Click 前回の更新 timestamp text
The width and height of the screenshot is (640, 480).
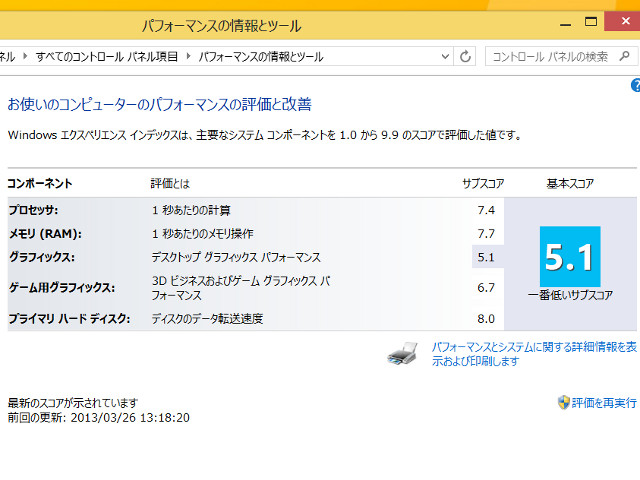click(99, 418)
